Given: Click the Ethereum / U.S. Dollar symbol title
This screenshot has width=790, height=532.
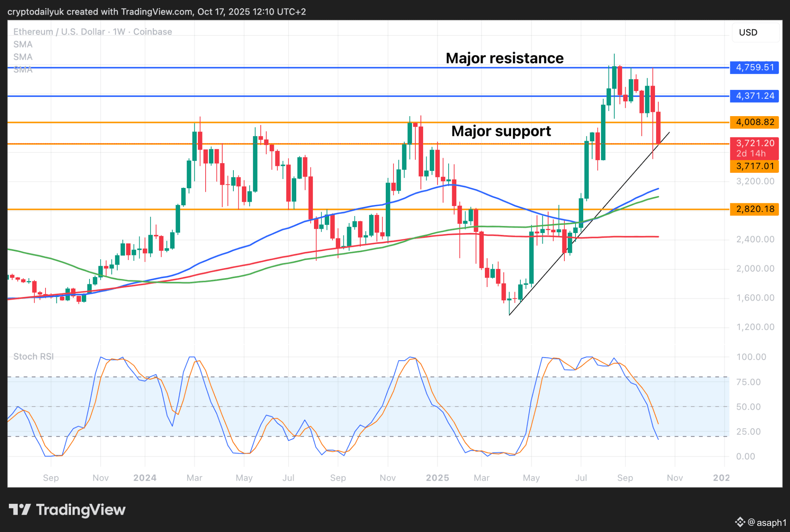Looking at the screenshot, I should pyautogui.click(x=59, y=32).
